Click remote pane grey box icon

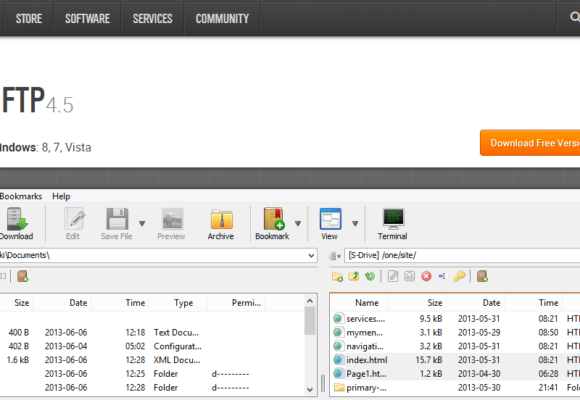409,276
